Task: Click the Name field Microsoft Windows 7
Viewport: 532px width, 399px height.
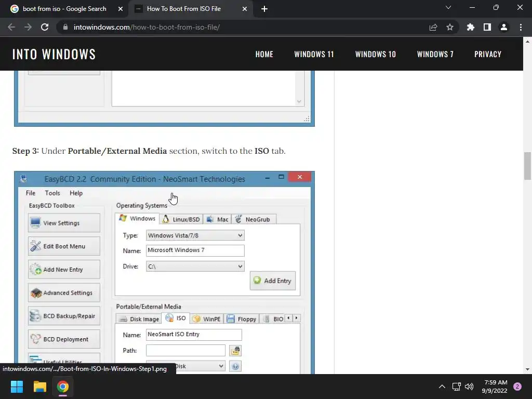Action: [195, 250]
